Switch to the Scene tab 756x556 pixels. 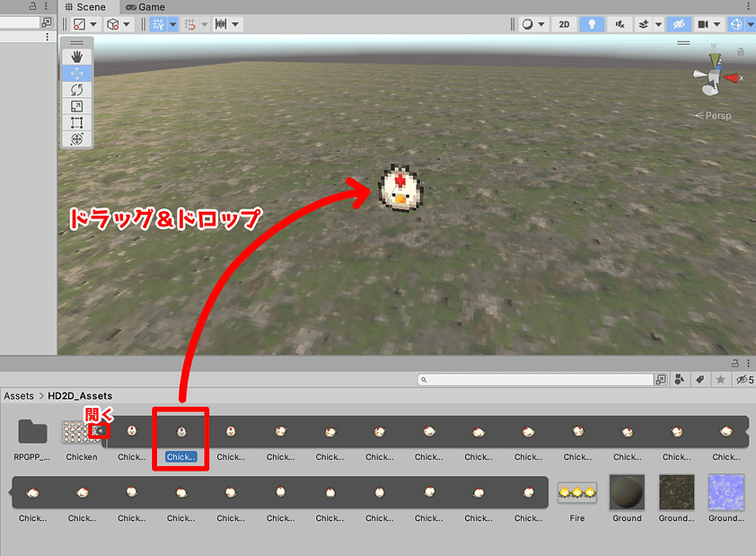coord(87,7)
